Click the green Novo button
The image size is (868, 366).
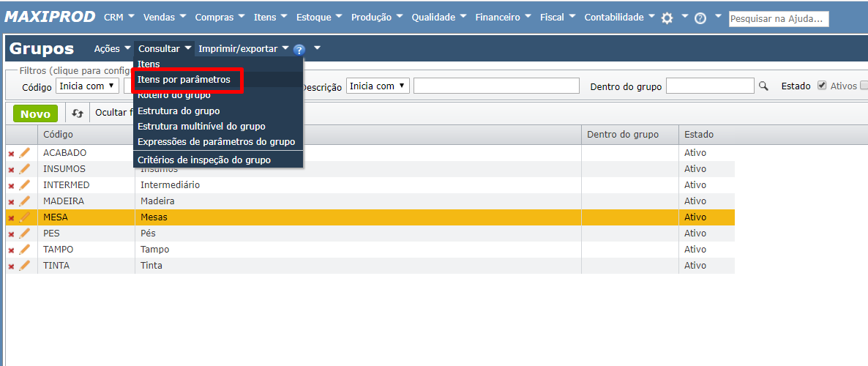35,113
